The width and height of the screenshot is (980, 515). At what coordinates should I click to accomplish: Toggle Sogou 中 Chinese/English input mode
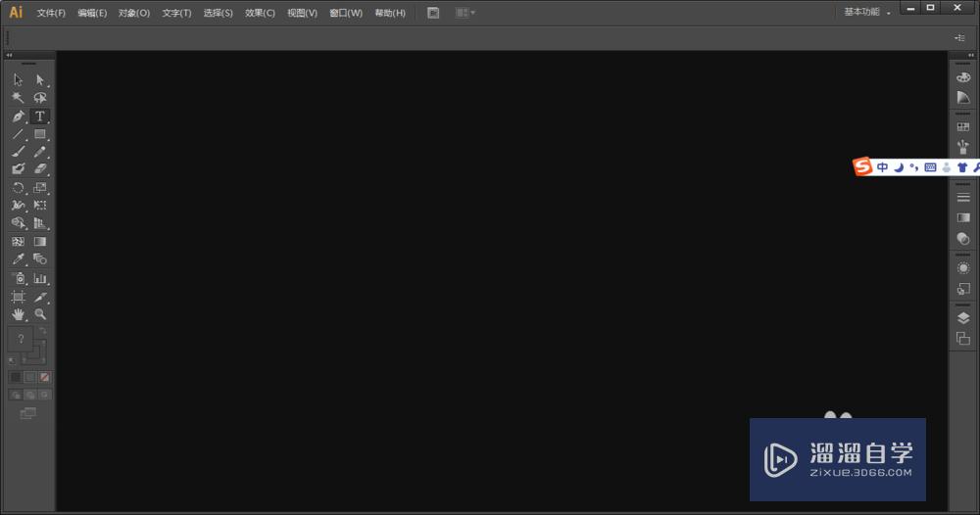point(882,167)
